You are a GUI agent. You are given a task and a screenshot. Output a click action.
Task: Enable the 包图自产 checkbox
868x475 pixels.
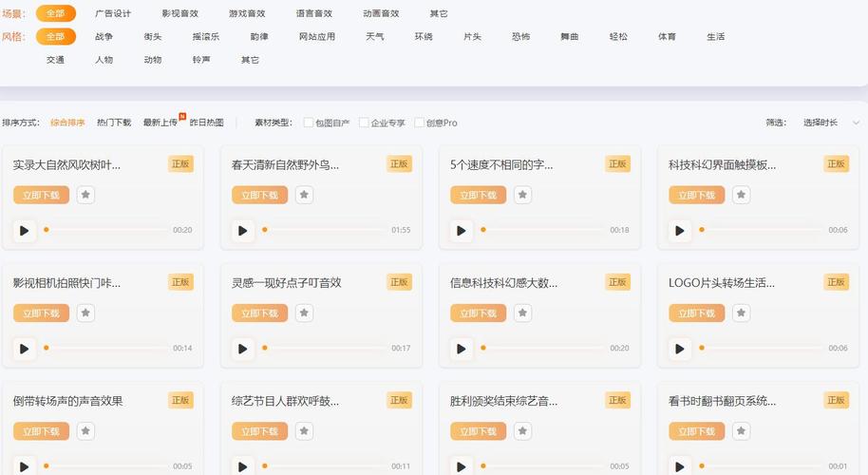pos(309,123)
